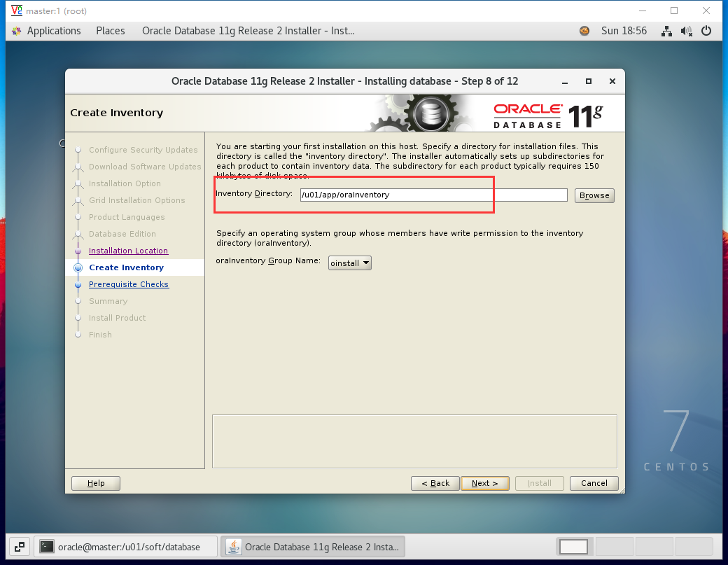Click the Finish step

tap(100, 335)
